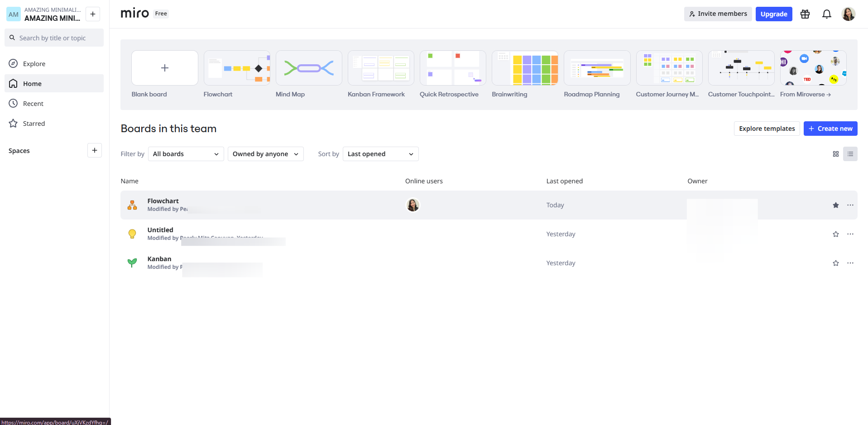This screenshot has height=425, width=868.
Task: Star the Untitled board
Action: pyautogui.click(x=836, y=234)
